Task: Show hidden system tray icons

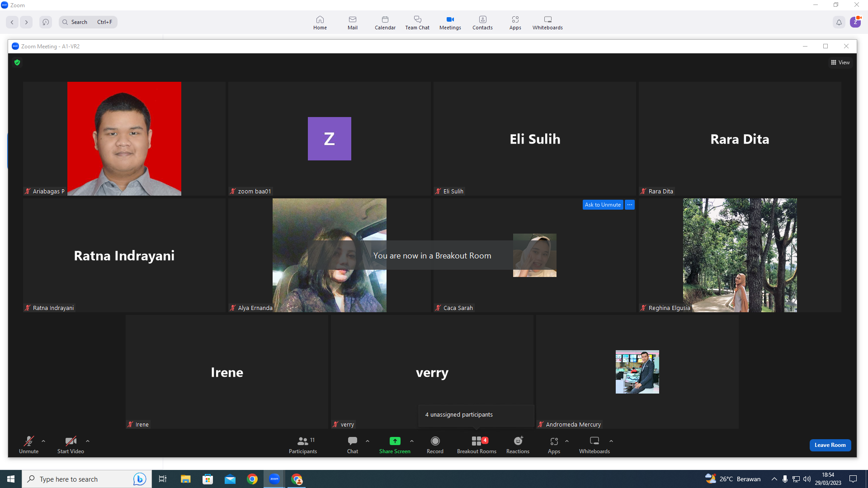Action: (x=774, y=479)
